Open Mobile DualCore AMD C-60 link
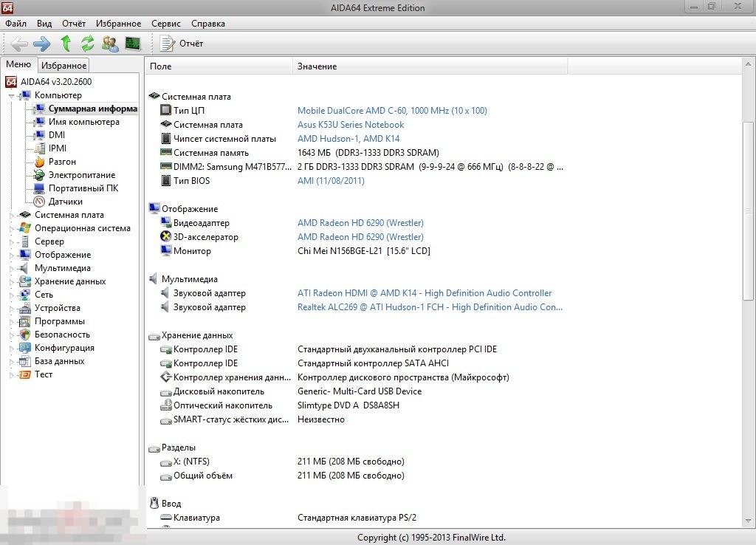 pos(392,111)
